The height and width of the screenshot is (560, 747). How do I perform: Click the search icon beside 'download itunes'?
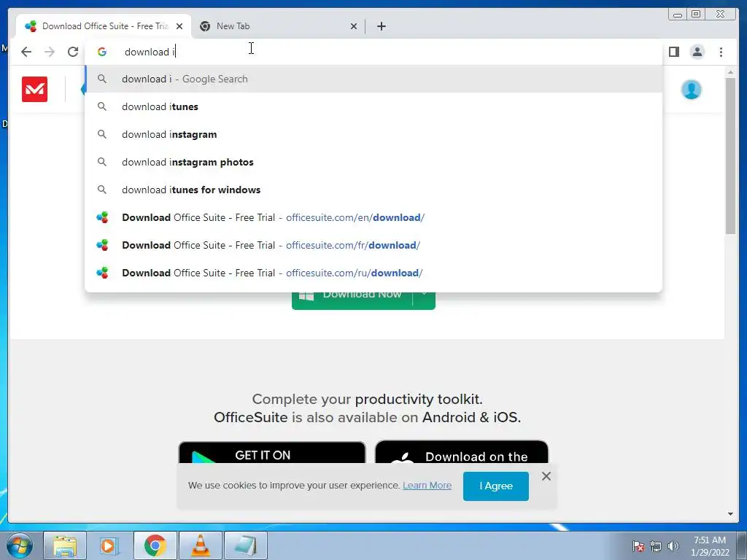(x=102, y=106)
